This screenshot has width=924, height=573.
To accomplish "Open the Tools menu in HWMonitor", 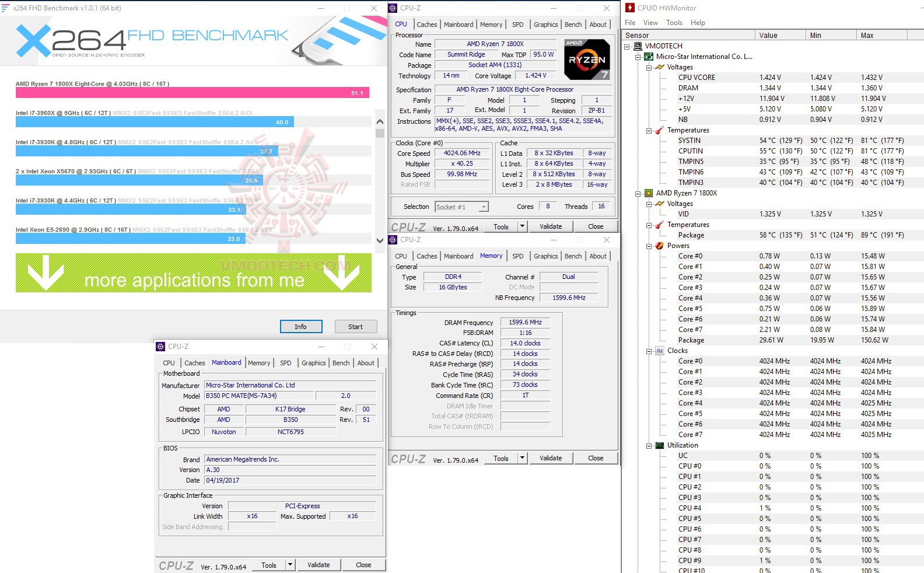I will tap(674, 23).
